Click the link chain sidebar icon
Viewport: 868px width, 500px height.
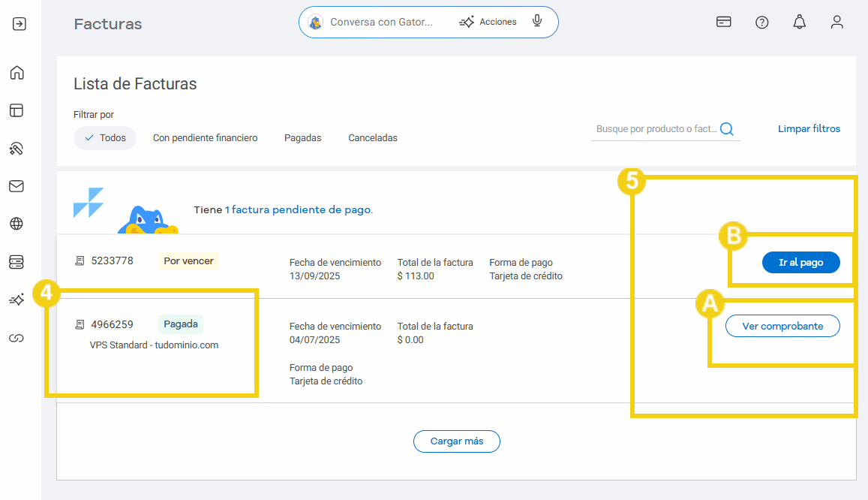click(17, 339)
